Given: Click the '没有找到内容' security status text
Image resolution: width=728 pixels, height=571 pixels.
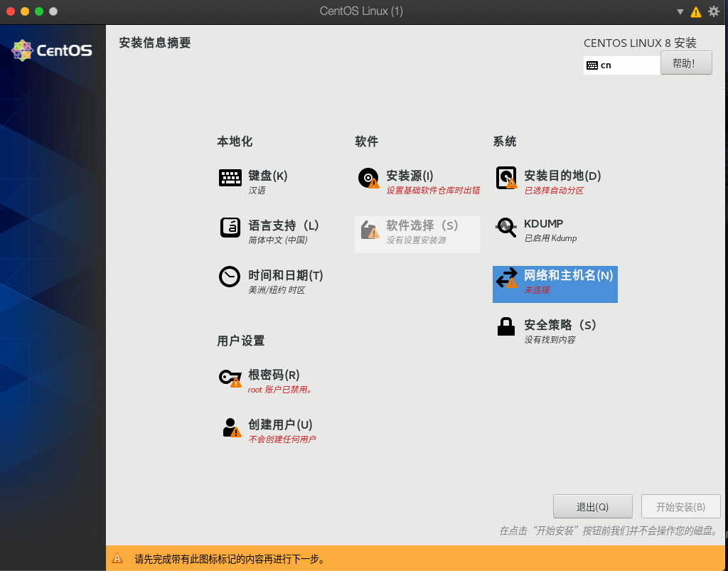Looking at the screenshot, I should coord(550,340).
